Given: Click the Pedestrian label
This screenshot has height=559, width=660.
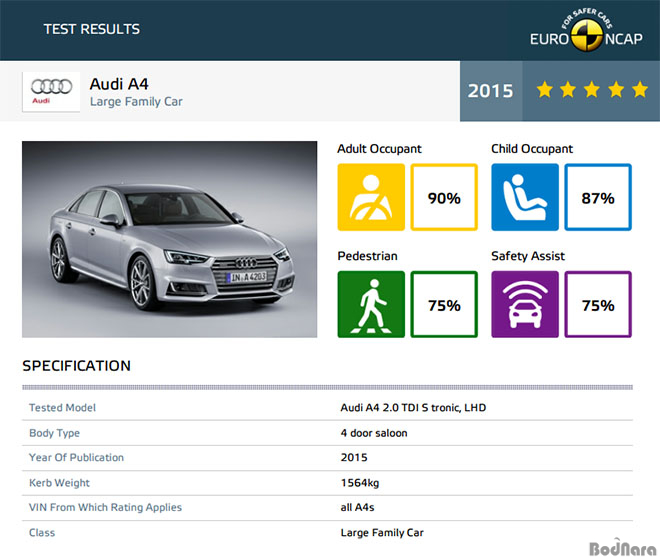Looking at the screenshot, I should 367,256.
